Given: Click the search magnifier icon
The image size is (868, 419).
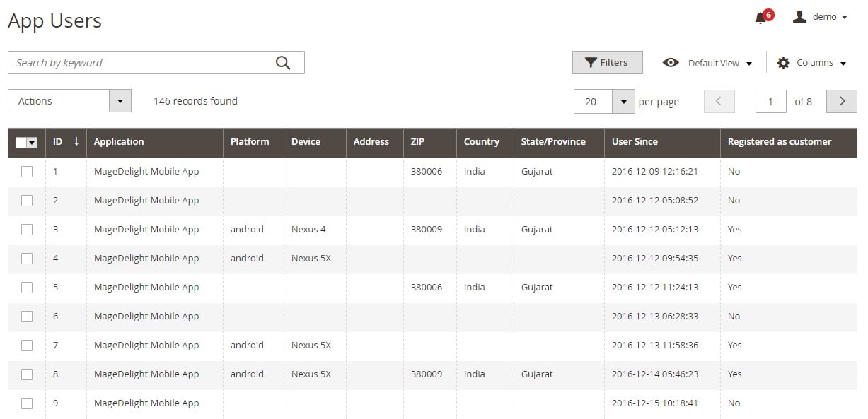Looking at the screenshot, I should pos(283,63).
